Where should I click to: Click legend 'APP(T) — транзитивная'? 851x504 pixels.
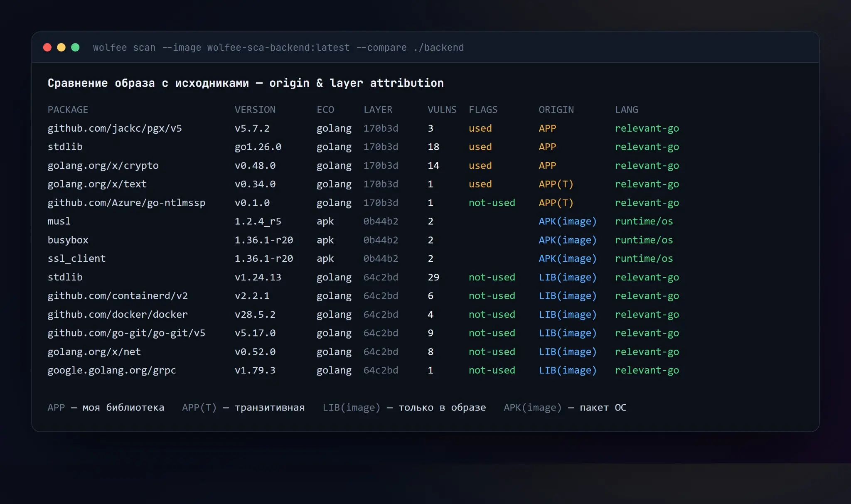(x=243, y=408)
